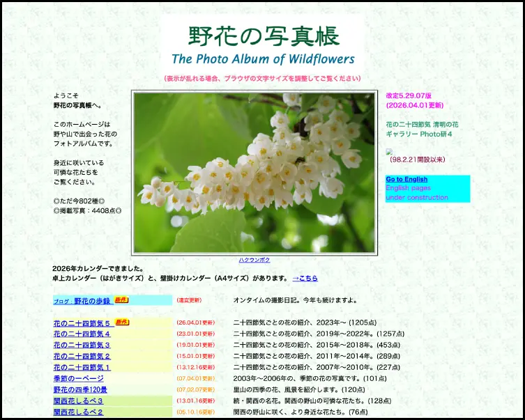This screenshot has height=420, width=525.
Task: Click the pink 表示が乱れる場合 browser notice
Action: tap(263, 79)
